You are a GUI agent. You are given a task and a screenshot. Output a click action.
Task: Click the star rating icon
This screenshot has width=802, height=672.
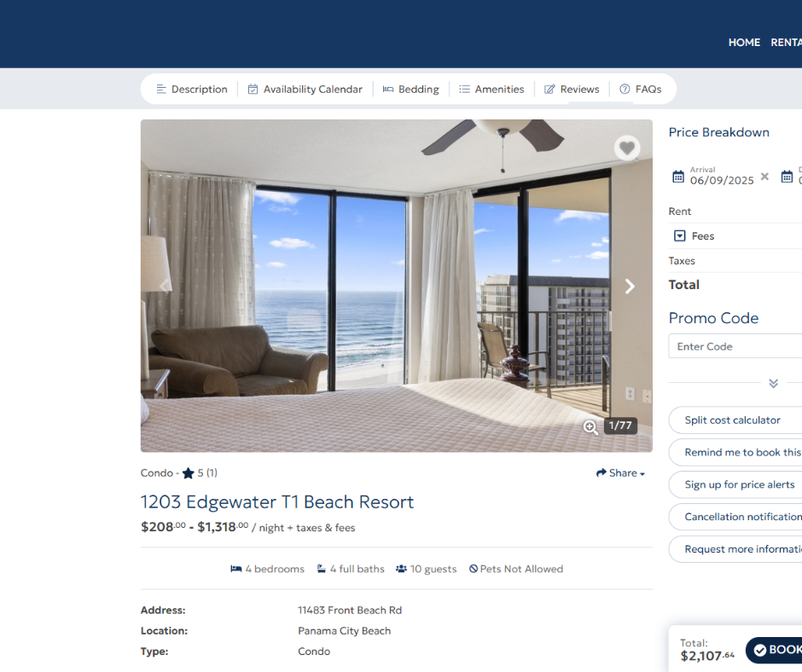pyautogui.click(x=189, y=473)
